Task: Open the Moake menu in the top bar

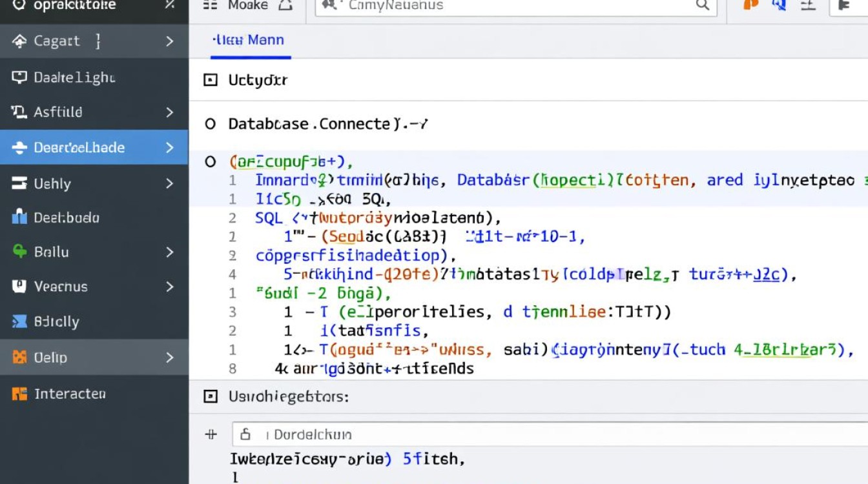Action: (x=247, y=5)
